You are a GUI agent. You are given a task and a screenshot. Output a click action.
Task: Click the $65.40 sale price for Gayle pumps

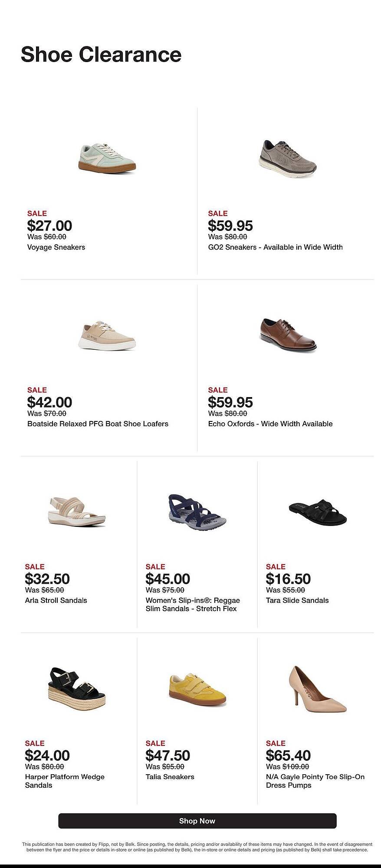(288, 755)
